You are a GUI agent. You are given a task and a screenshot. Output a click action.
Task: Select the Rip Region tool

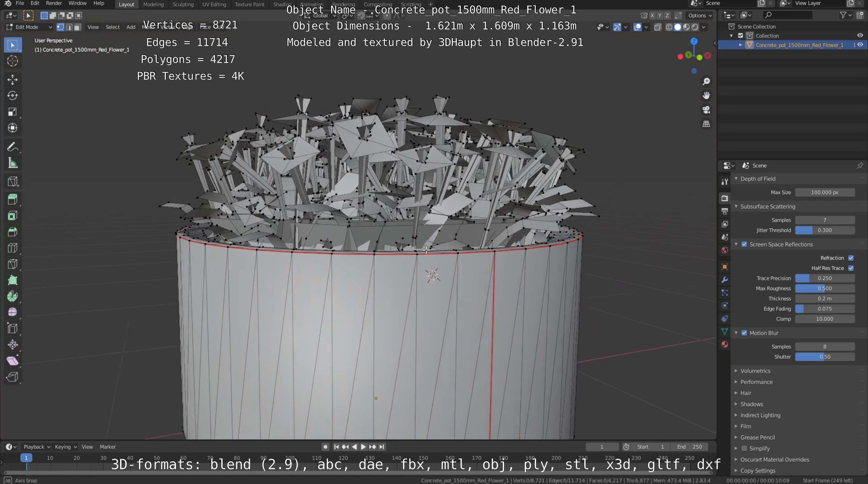click(x=13, y=377)
